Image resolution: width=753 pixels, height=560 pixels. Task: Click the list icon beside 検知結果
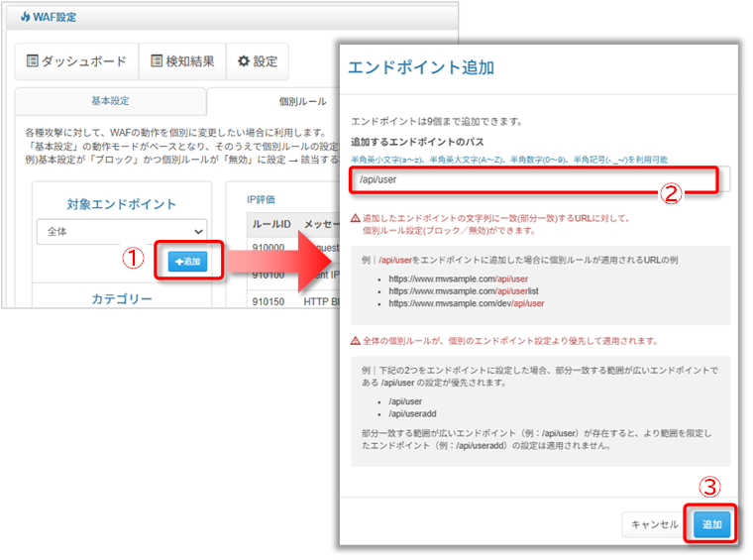click(157, 61)
